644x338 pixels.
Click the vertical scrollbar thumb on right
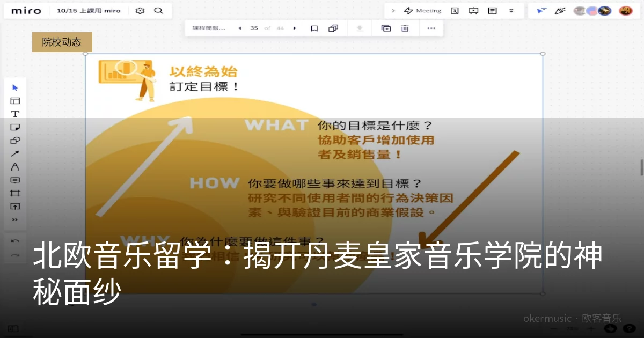coord(642,167)
